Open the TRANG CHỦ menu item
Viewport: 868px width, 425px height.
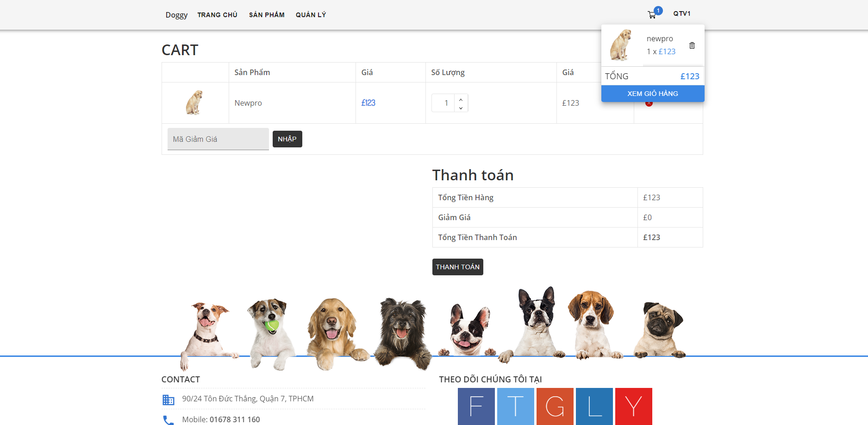click(x=218, y=14)
